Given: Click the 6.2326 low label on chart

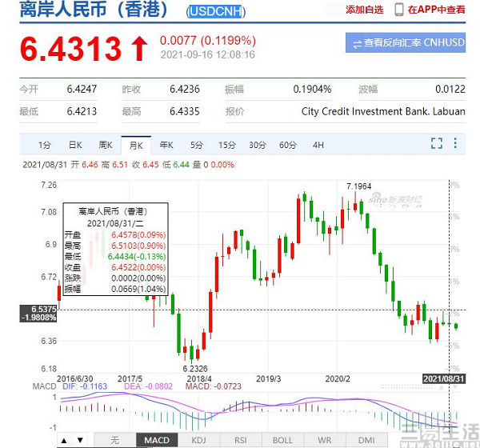Looking at the screenshot, I should pyautogui.click(x=195, y=369).
